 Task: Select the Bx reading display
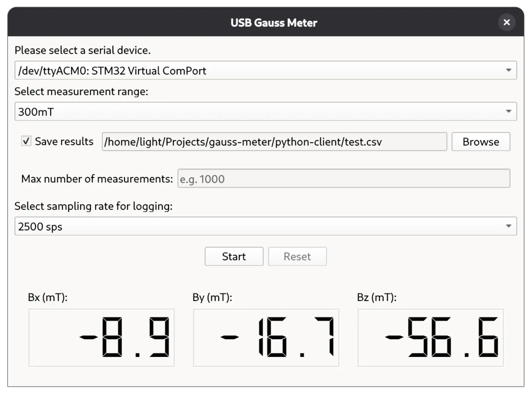[101, 337]
